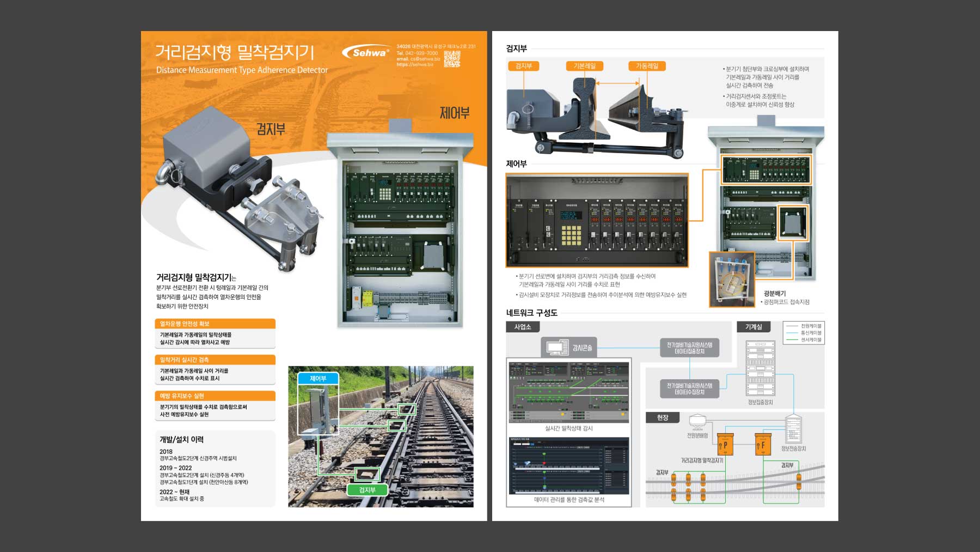Click the cs@sehwa.biz email address

pos(425,59)
